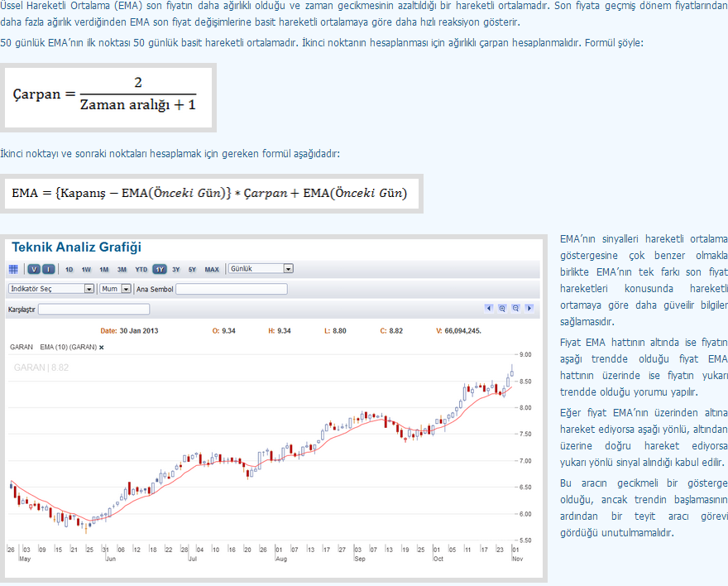Select the 3M time range
The image size is (728, 586).
[x=122, y=269]
